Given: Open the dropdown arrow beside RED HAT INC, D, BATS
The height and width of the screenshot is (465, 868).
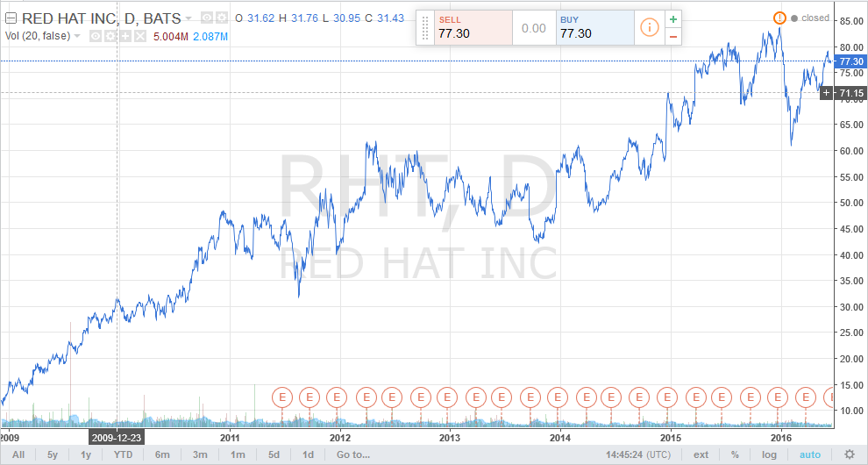Looking at the screenshot, I should tap(189, 18).
